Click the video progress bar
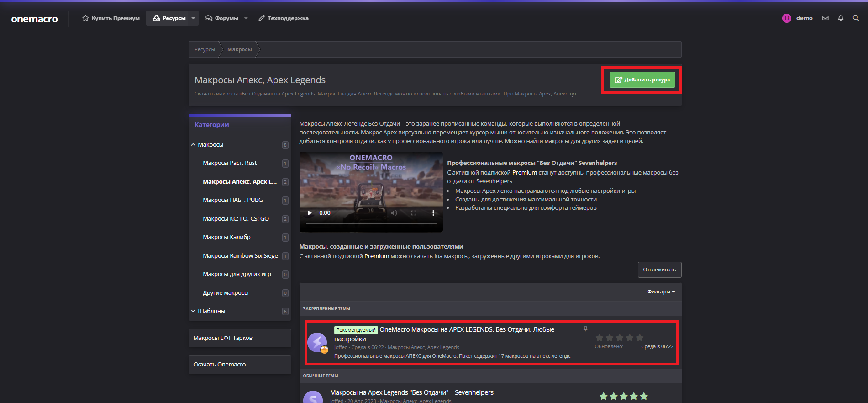The image size is (868, 403). tap(371, 223)
